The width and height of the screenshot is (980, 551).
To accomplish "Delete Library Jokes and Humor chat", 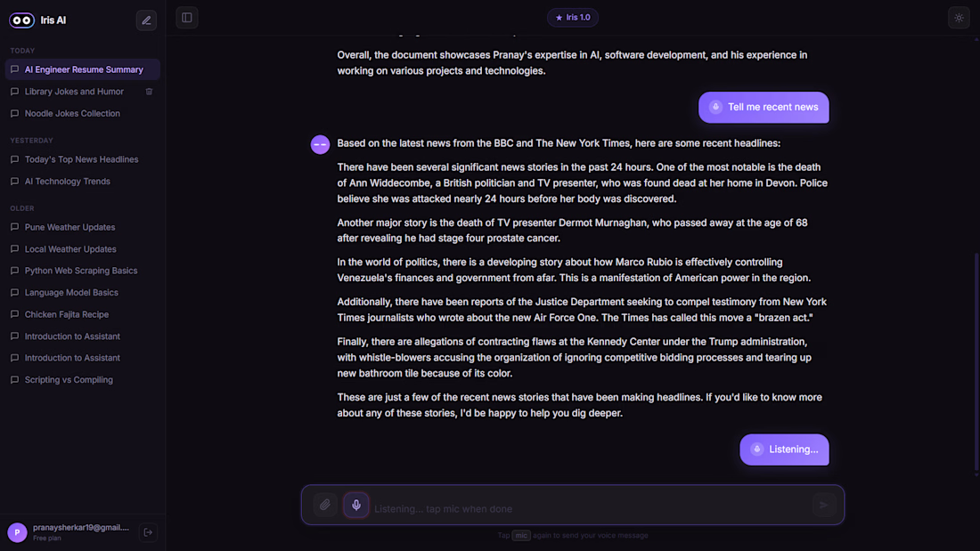I will pos(149,91).
